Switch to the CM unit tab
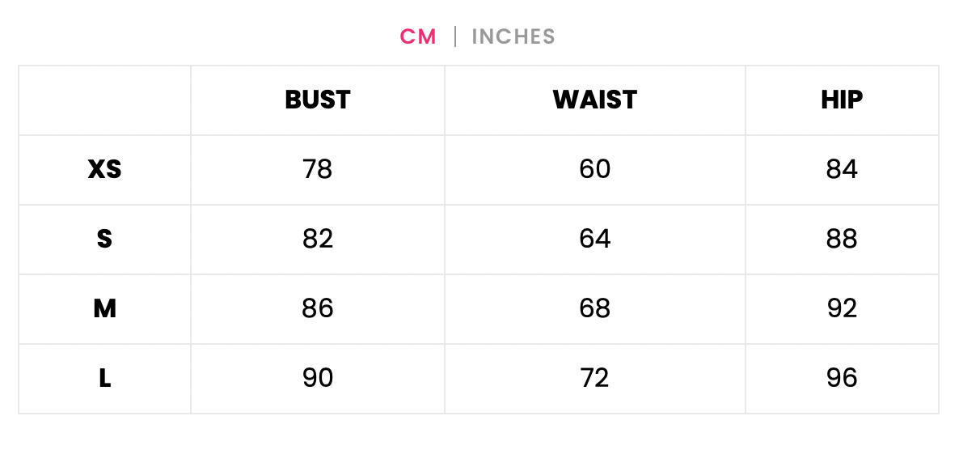This screenshot has height=450, width=980. coord(418,36)
